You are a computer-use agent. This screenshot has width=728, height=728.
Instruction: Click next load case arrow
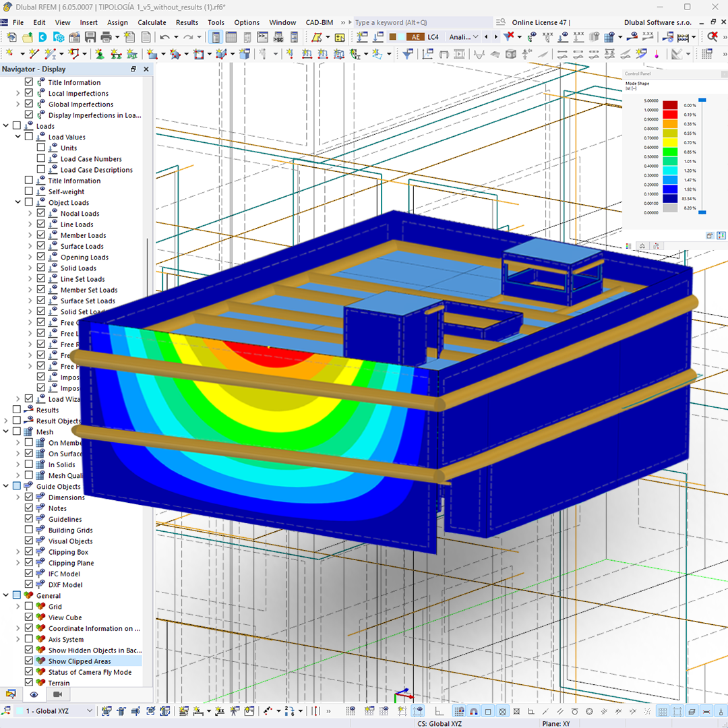tap(496, 36)
